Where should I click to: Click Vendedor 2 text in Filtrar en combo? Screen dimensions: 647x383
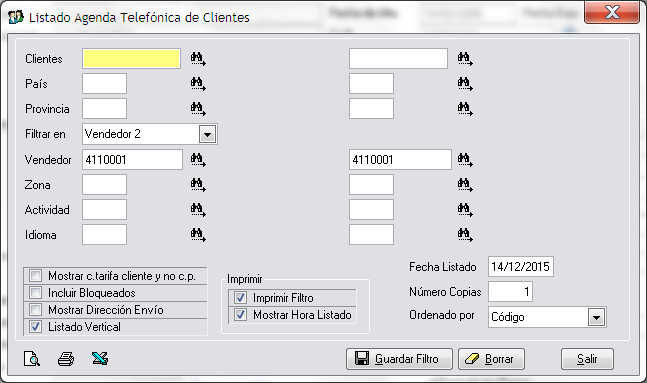pos(113,134)
